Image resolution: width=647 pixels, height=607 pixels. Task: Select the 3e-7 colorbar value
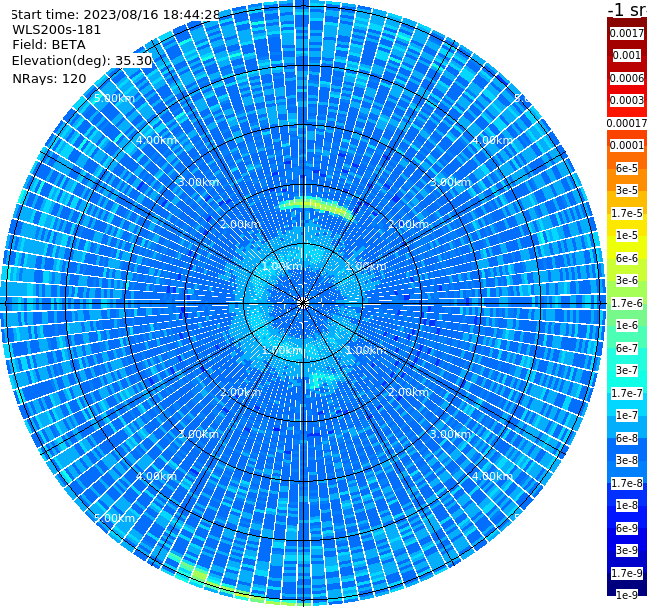point(627,370)
